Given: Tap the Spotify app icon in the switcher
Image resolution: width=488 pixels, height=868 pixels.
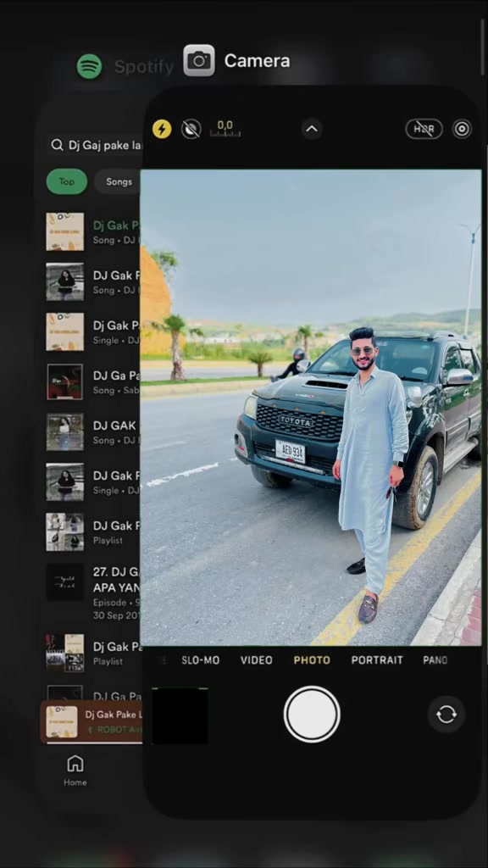Looking at the screenshot, I should (90, 66).
